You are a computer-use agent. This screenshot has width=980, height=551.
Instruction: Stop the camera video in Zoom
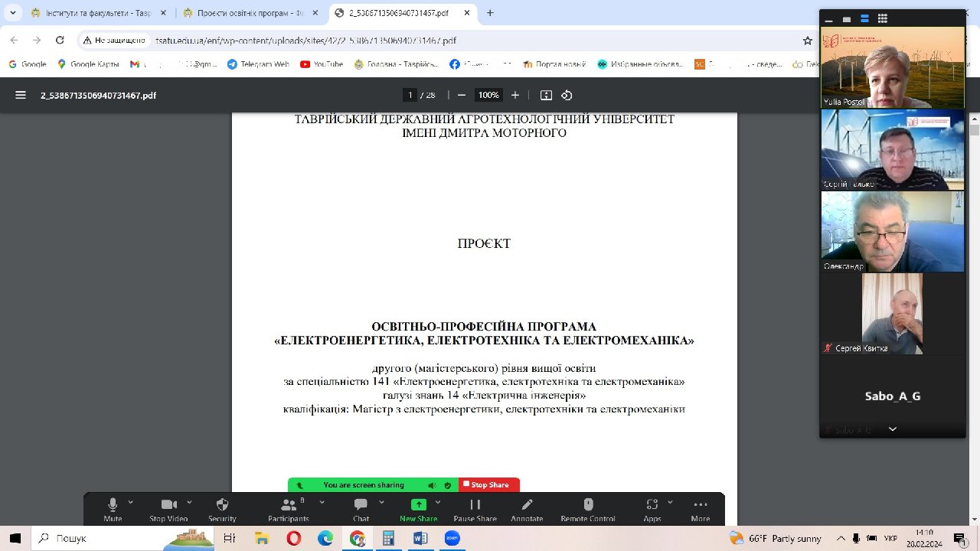coord(168,509)
